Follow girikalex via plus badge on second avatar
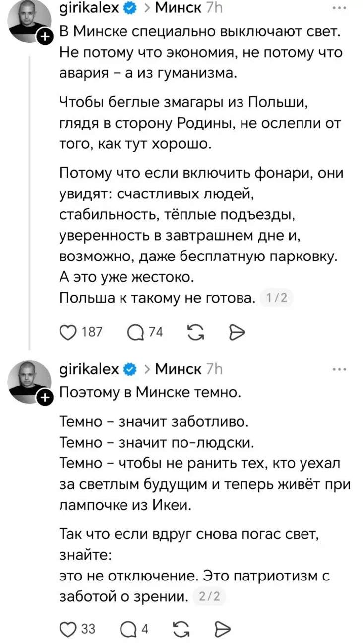This screenshot has width=363, height=644. point(45,397)
